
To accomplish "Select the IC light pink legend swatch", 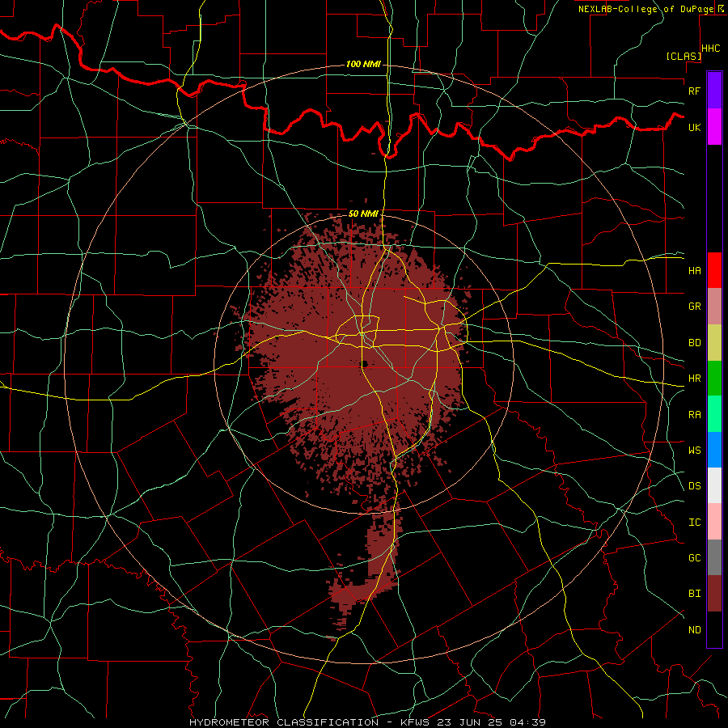I will (714, 522).
